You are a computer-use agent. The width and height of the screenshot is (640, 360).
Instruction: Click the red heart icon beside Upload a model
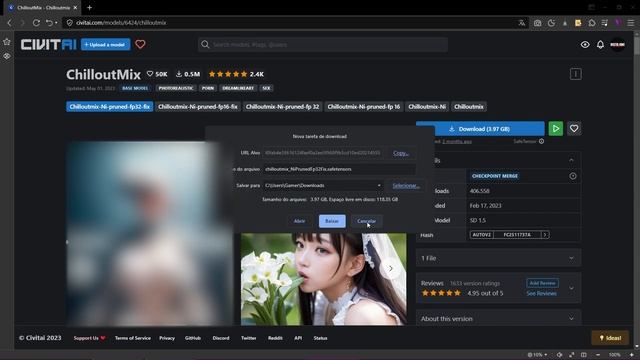pos(140,44)
